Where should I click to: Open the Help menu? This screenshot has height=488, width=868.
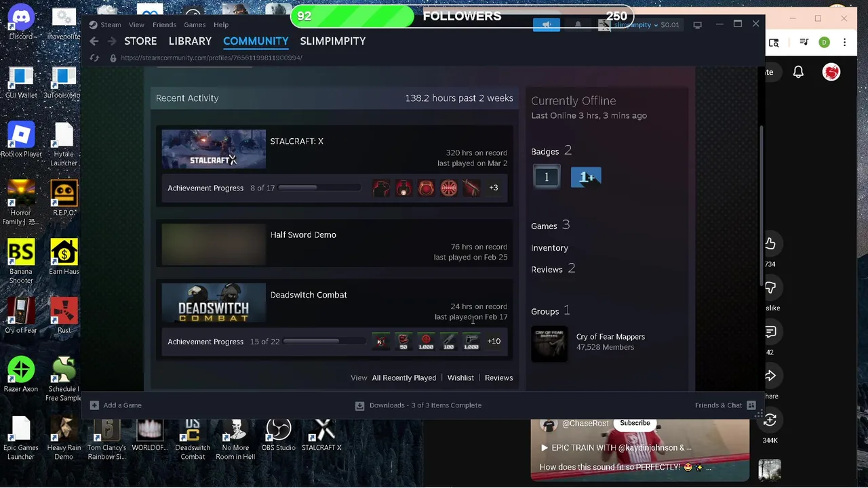(x=221, y=25)
